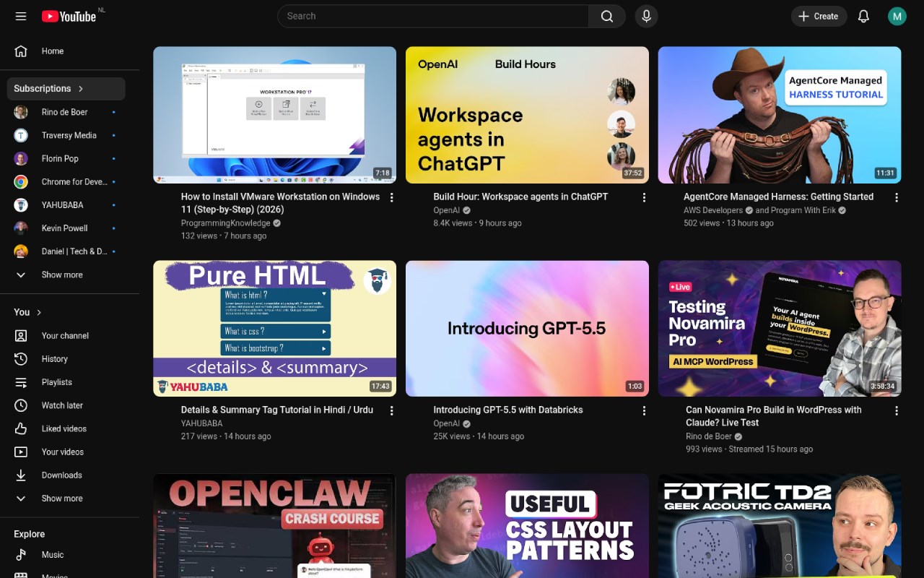
Task: Click the Create button
Action: tap(819, 16)
